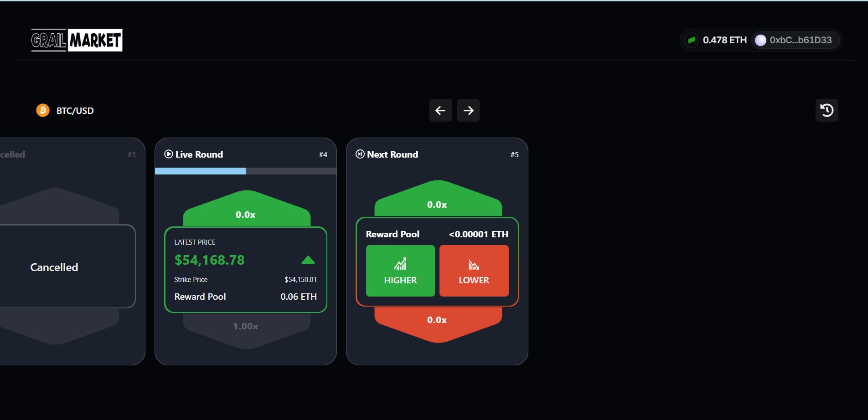Go to previous round with left arrow
Image resolution: width=868 pixels, height=420 pixels.
(x=440, y=110)
